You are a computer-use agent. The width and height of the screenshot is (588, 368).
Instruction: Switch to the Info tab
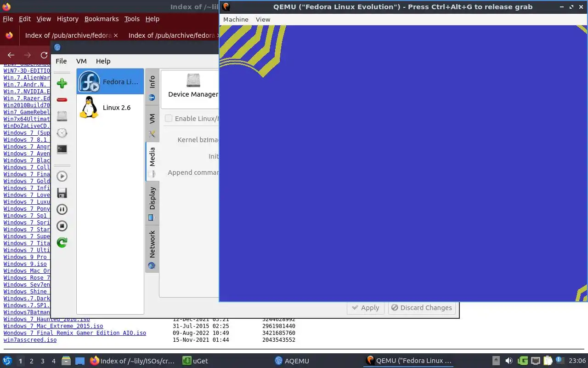(x=152, y=87)
